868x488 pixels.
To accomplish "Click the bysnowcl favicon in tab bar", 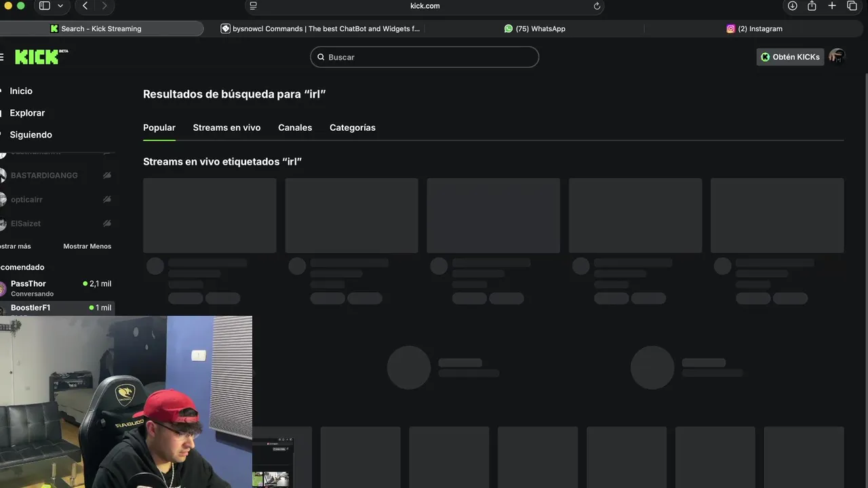I will coord(226,28).
